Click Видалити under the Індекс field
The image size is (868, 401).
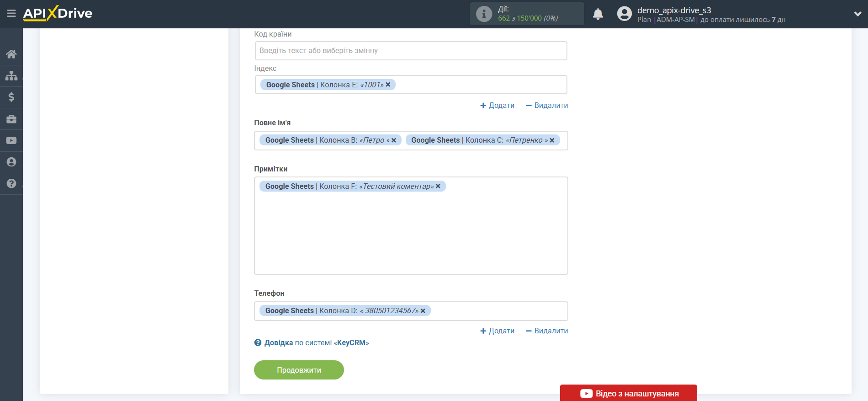click(x=547, y=106)
